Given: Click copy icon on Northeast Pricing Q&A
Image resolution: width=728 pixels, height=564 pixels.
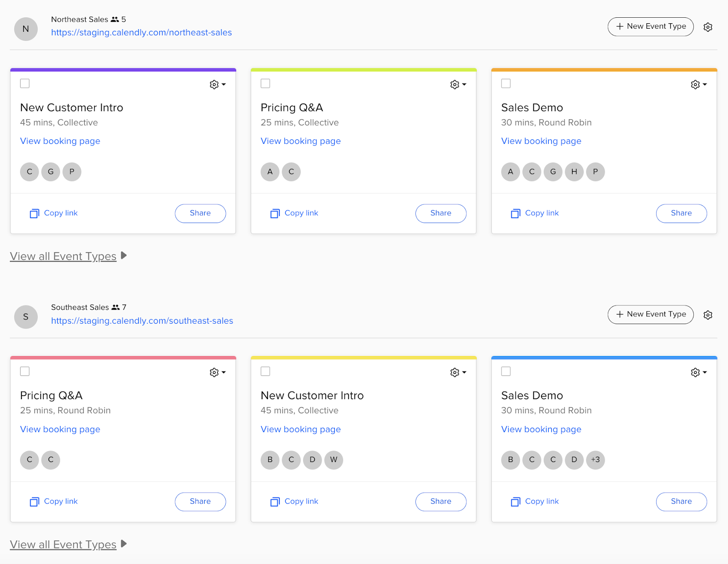Looking at the screenshot, I should 275,213.
